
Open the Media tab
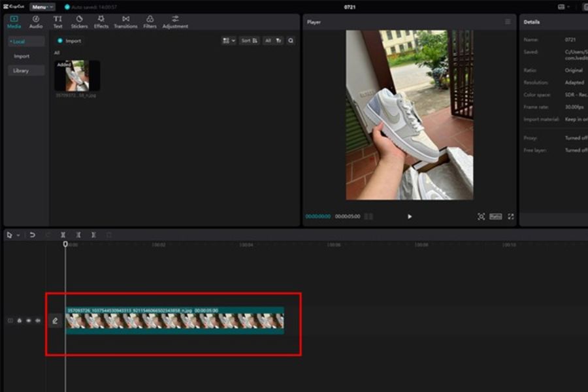14,22
